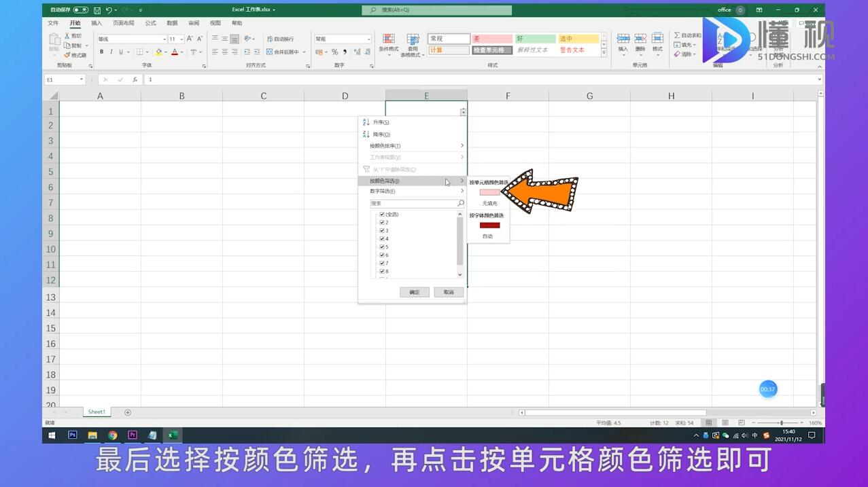868x487 pixels.
Task: Open the number format (常规) dropdown
Action: [368, 39]
